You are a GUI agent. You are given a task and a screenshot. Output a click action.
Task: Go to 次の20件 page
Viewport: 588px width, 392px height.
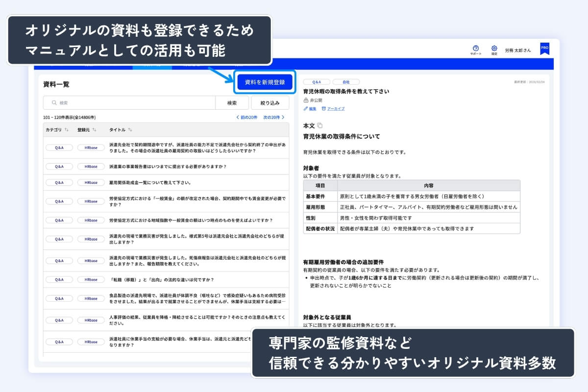pyautogui.click(x=274, y=118)
